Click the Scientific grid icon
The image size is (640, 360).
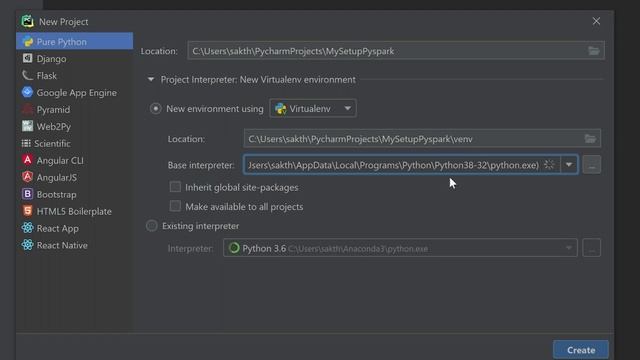coord(26,143)
